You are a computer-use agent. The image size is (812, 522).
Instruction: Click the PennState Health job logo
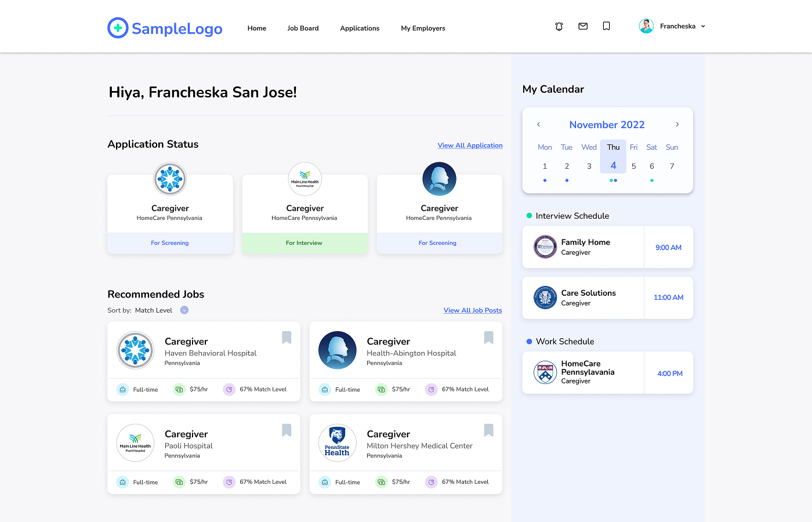[x=338, y=443]
